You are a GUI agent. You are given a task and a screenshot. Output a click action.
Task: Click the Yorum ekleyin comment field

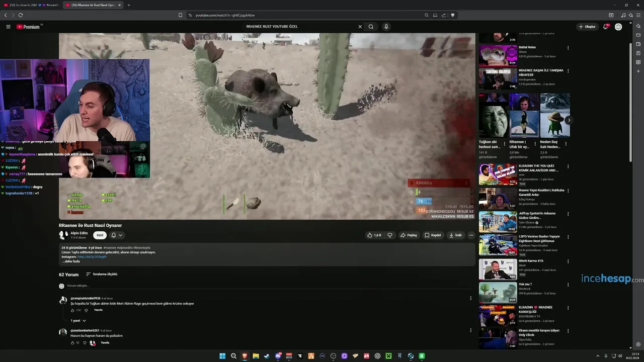point(269,286)
